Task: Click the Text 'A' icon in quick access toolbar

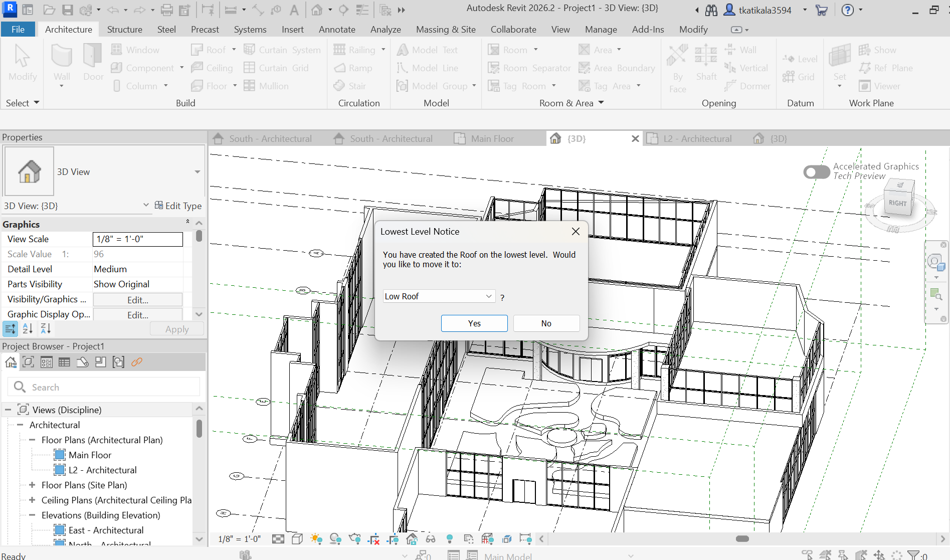Action: tap(294, 10)
